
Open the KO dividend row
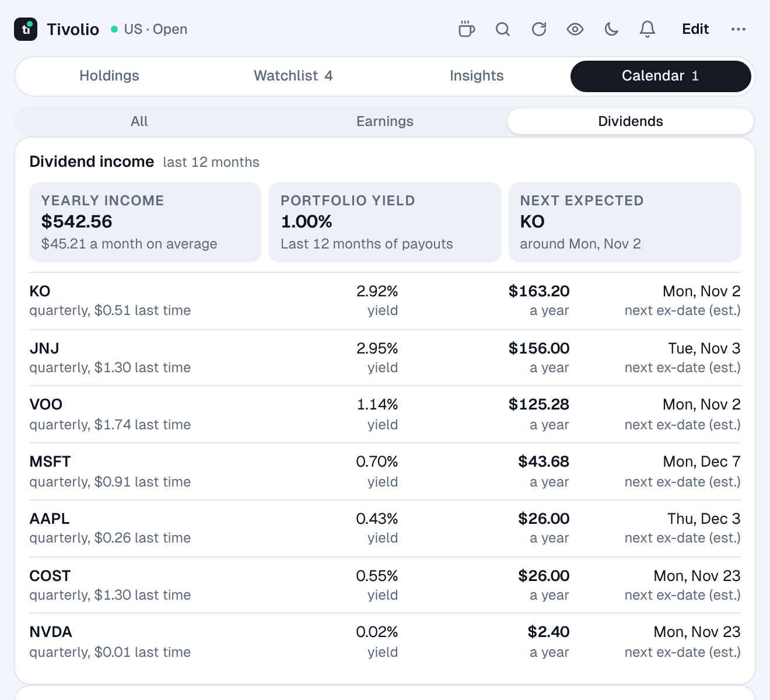tap(385, 301)
